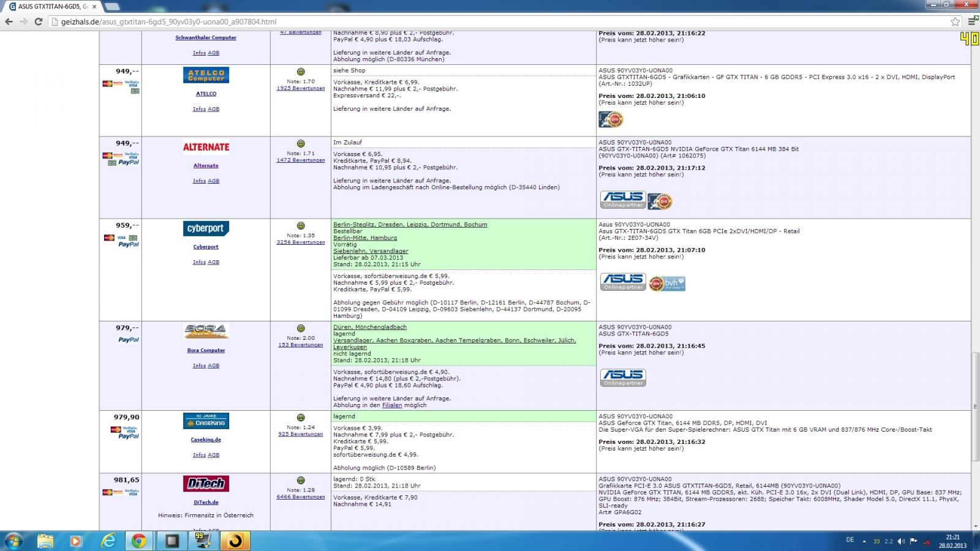The height and width of the screenshot is (551, 980).
Task: View DiTech's 6466 Bewertungen
Action: (x=301, y=497)
